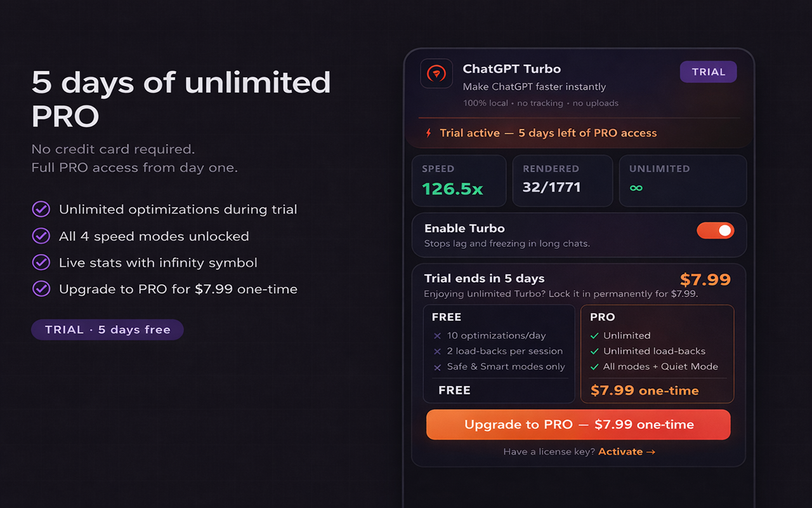Click the X beside '2 load-backs per session'
Screen dimensions: 812x508
(437, 351)
